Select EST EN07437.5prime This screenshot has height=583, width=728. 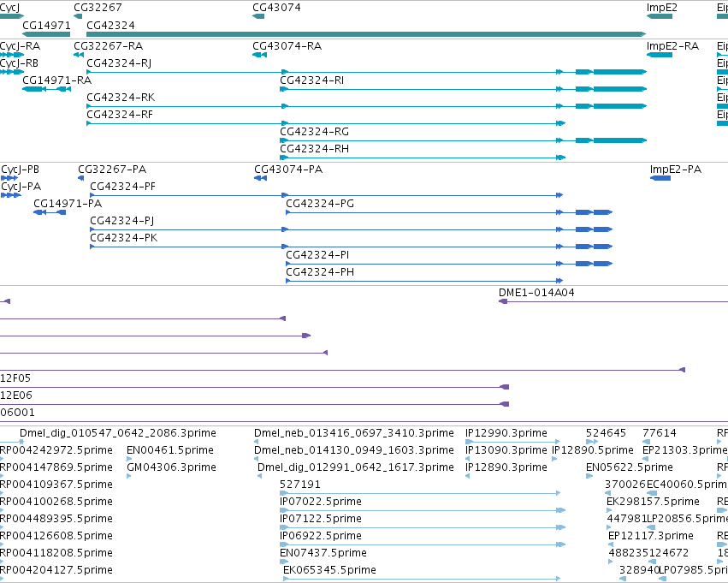323,554
